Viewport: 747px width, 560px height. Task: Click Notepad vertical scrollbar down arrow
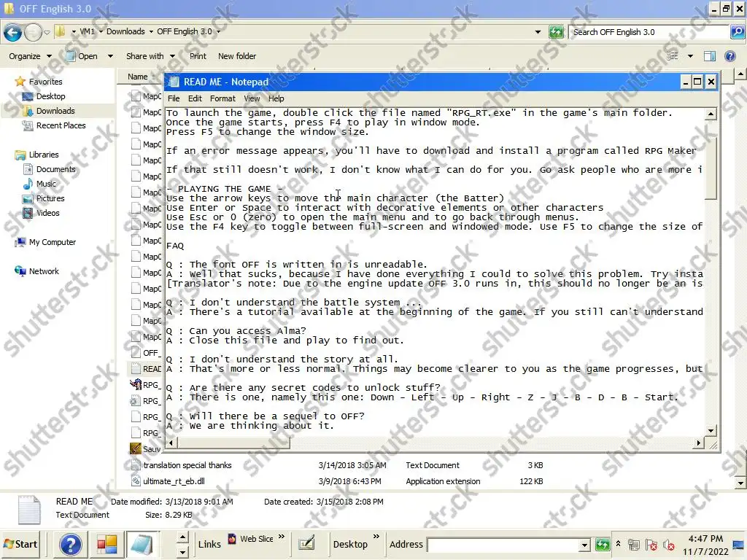pyautogui.click(x=711, y=431)
